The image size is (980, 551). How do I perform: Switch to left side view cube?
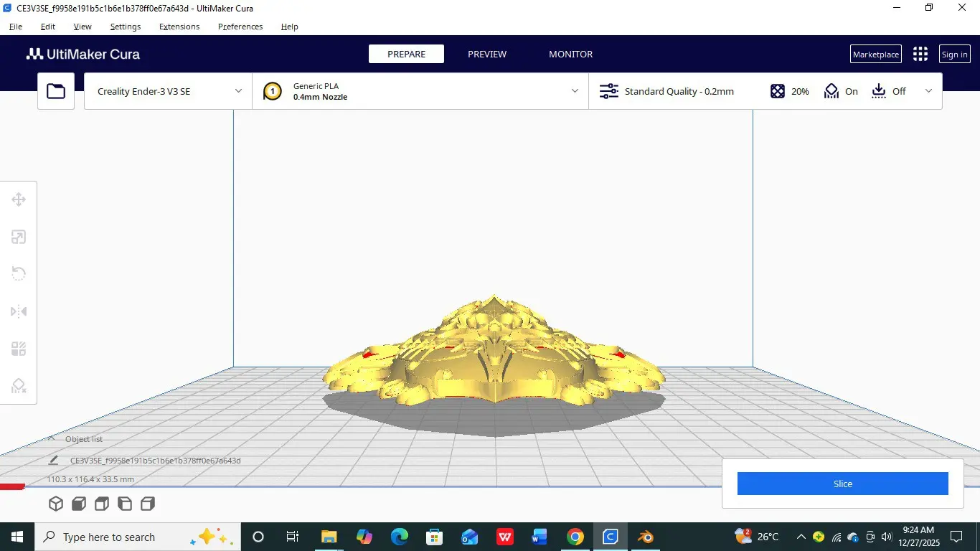pos(125,504)
